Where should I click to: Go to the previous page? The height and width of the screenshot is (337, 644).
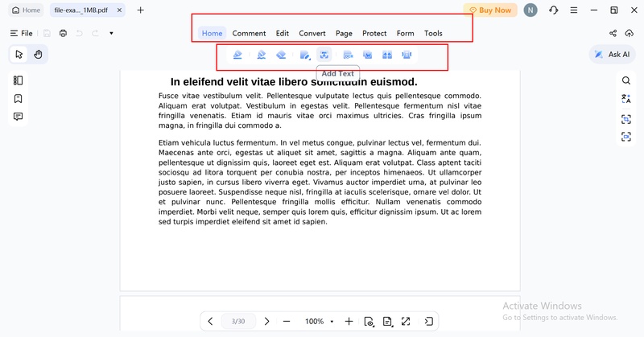[x=210, y=322]
